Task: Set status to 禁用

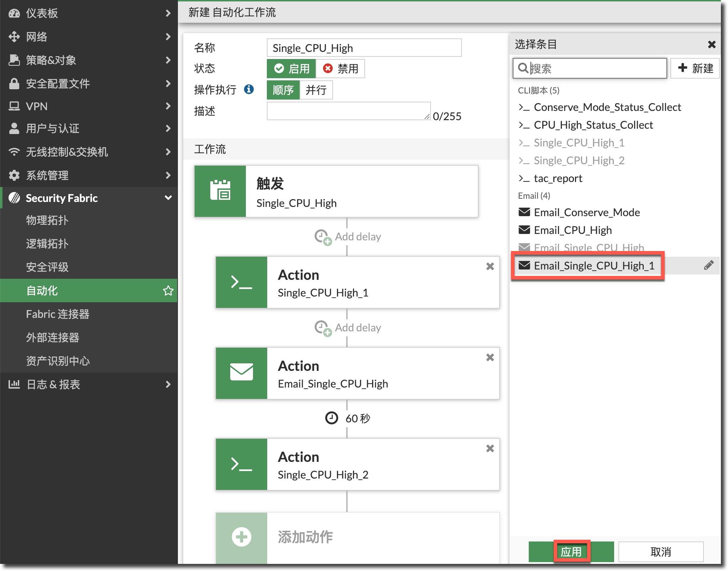Action: pos(340,69)
